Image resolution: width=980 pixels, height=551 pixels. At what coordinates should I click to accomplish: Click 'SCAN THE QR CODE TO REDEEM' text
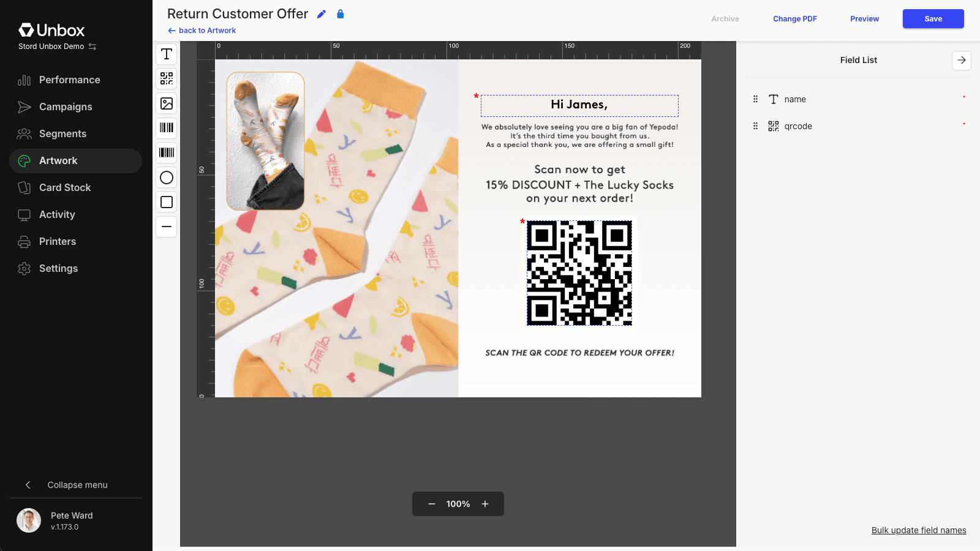pyautogui.click(x=579, y=353)
